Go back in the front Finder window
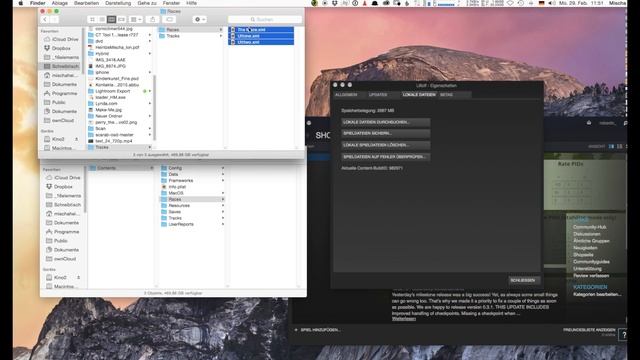The height and width of the screenshot is (360, 640). click(45, 20)
